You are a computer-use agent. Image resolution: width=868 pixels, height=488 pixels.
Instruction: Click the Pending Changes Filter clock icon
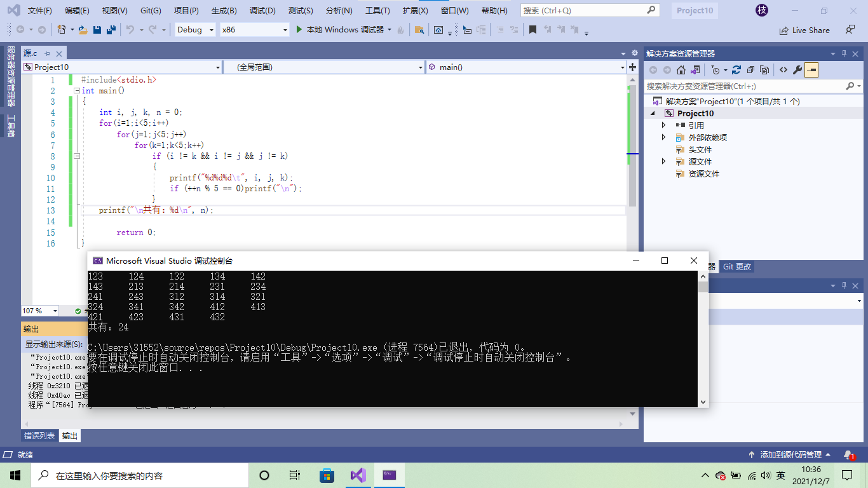[x=715, y=70]
